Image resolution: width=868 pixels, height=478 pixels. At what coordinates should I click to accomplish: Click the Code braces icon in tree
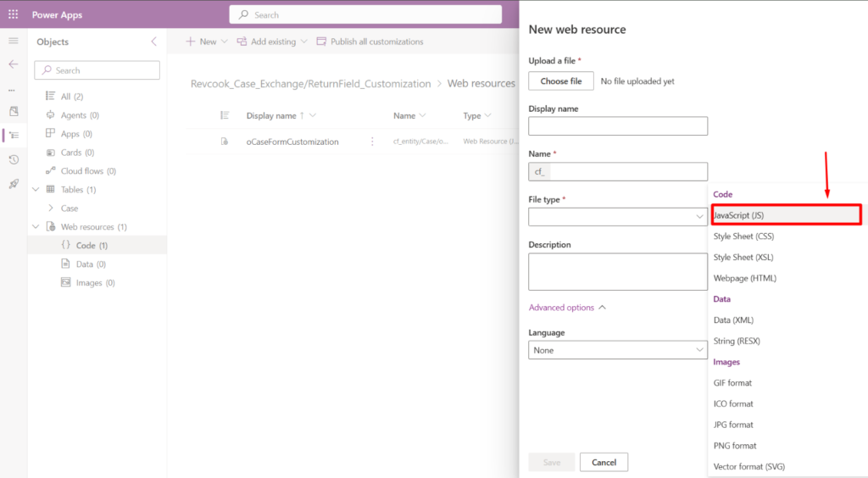point(66,245)
